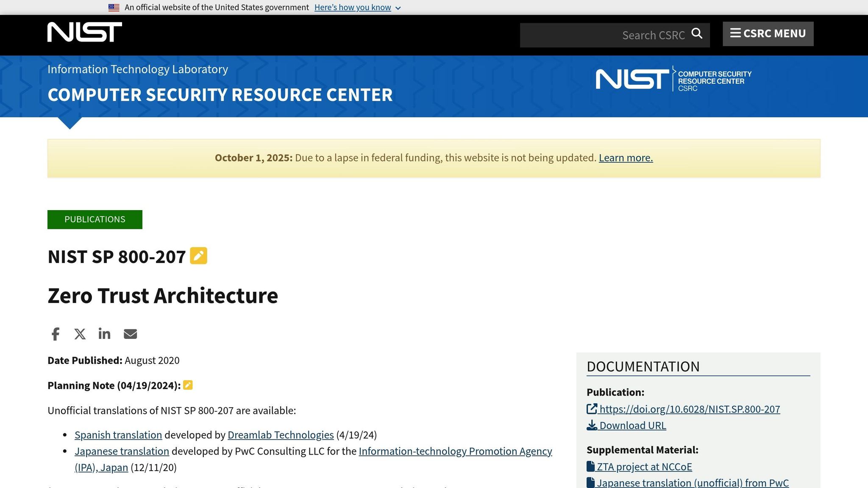Share the publication on X
The height and width of the screenshot is (488, 868).
point(80,334)
